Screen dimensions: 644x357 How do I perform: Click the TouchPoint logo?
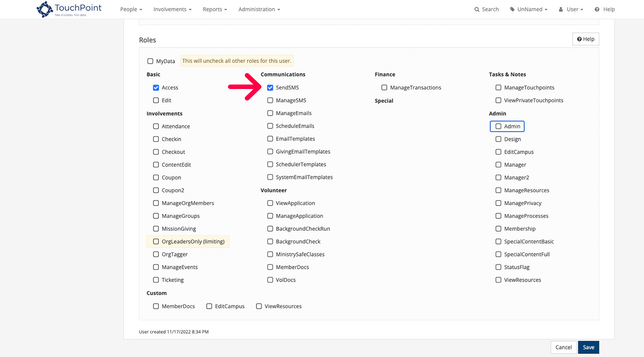(x=68, y=9)
